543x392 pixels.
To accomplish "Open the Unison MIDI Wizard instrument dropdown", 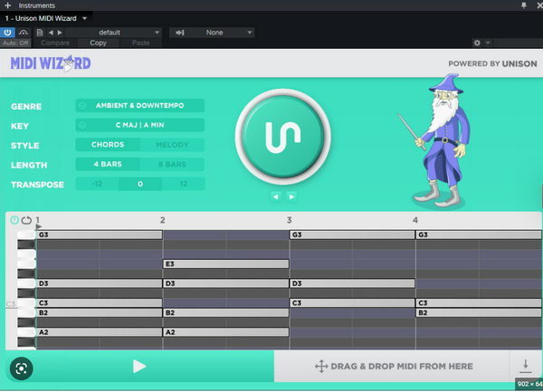I will coord(84,18).
